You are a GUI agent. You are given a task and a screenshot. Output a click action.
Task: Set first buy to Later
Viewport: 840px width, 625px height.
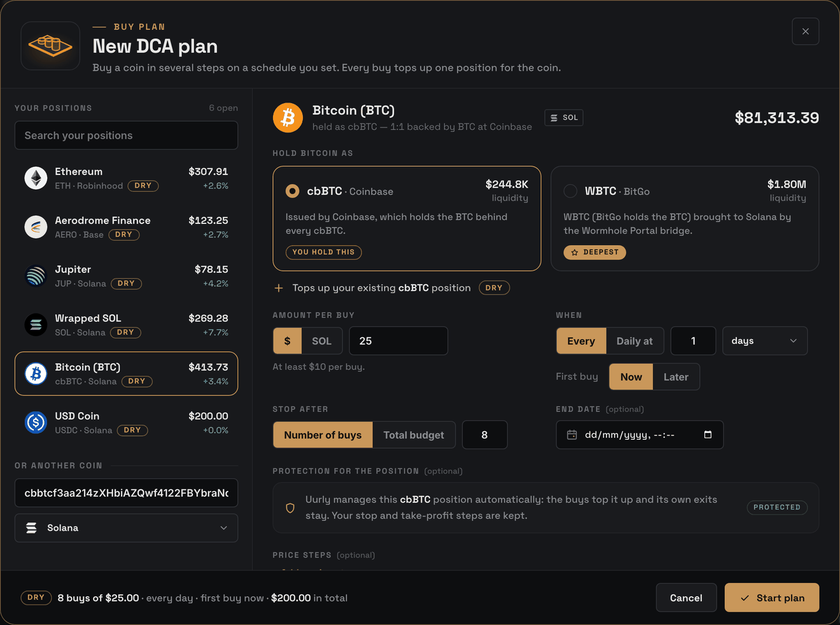676,377
